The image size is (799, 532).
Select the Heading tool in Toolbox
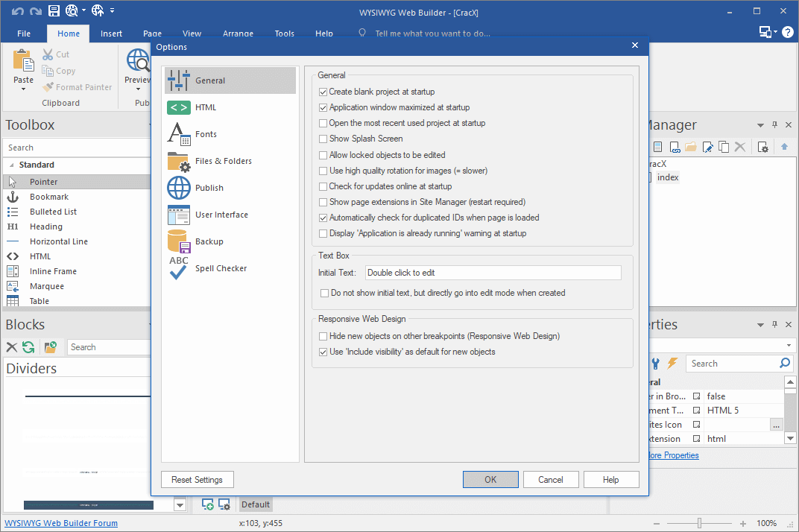click(x=77, y=227)
